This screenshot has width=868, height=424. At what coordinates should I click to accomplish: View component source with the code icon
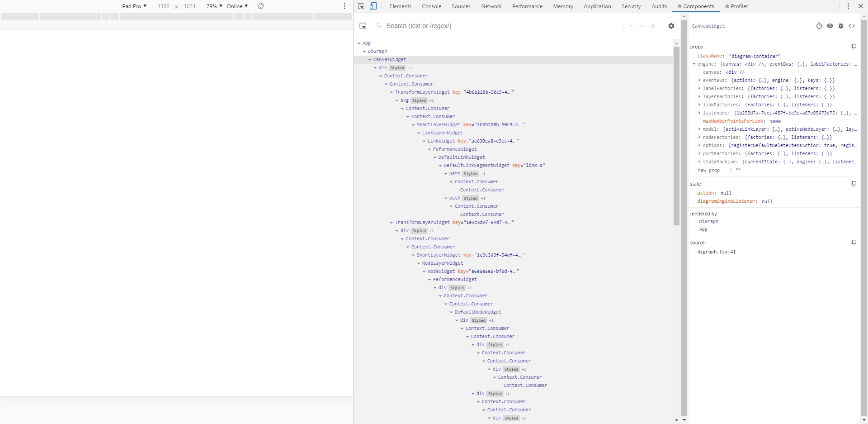852,26
